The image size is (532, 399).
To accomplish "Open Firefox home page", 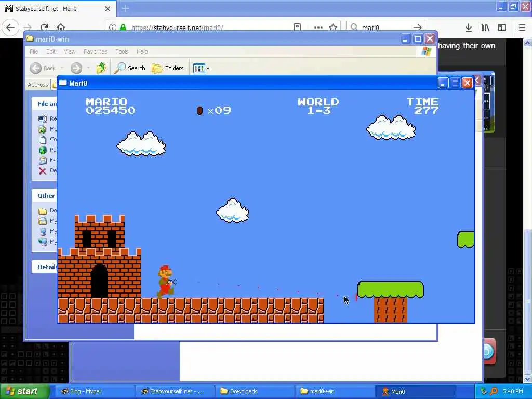I will pos(60,27).
